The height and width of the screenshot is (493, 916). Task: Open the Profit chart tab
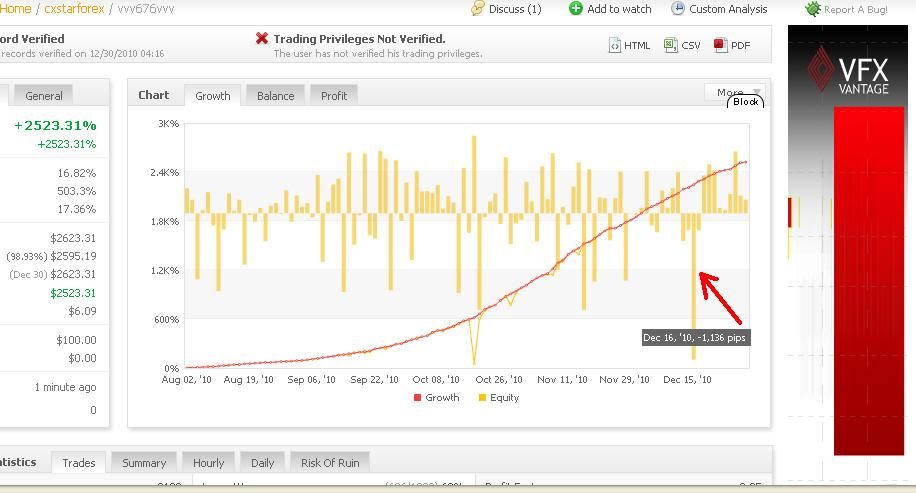tap(334, 96)
